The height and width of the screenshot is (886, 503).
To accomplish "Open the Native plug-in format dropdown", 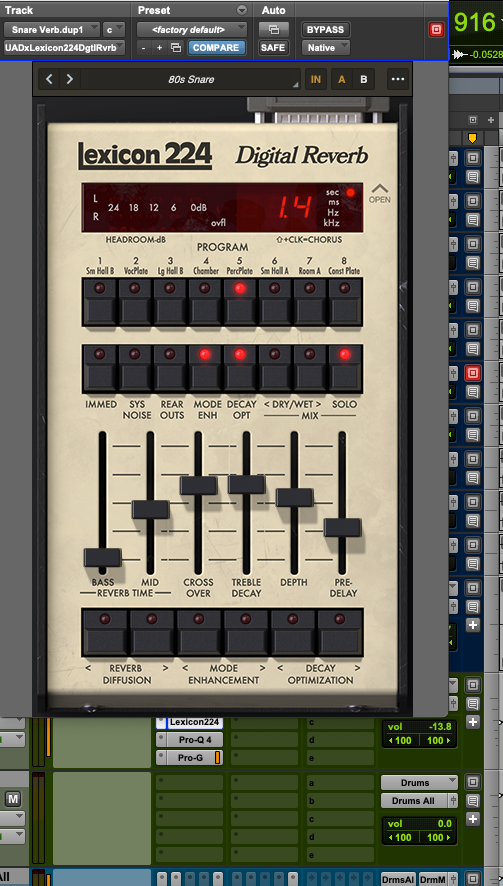I will [326, 48].
